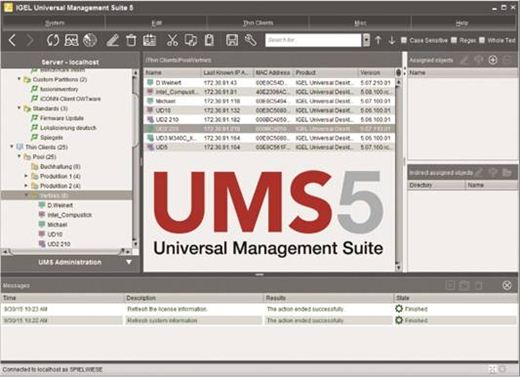This screenshot has width=520, height=377.
Task: Click the icon left of scissors
Action: pyautogui.click(x=149, y=40)
